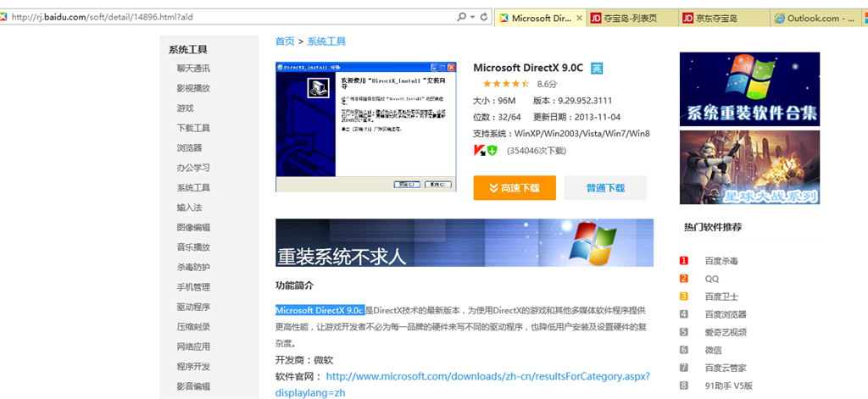
Task: Select 程序开发 category
Action: [193, 366]
